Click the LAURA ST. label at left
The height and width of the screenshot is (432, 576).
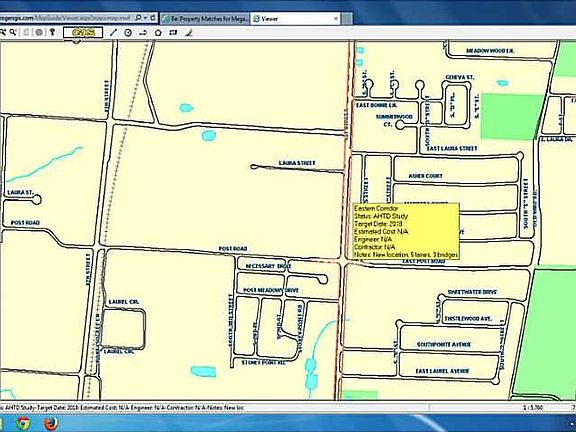click(x=20, y=192)
